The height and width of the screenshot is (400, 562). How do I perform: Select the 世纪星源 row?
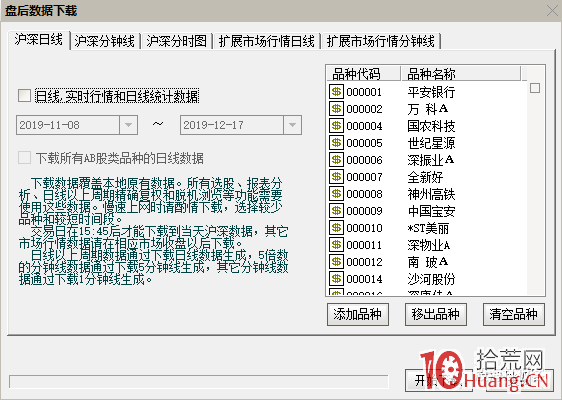(427, 143)
